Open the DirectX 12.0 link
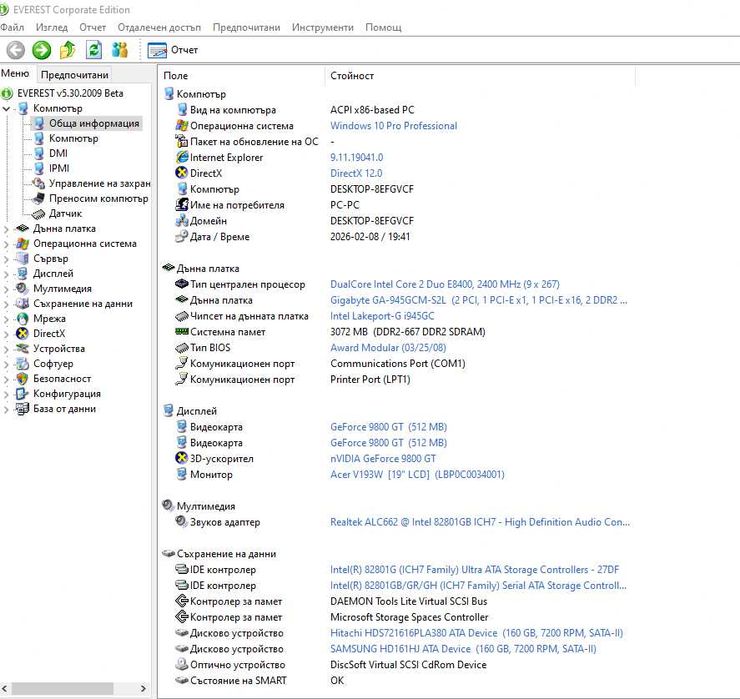Screen dimensions: 740x699 click(356, 173)
